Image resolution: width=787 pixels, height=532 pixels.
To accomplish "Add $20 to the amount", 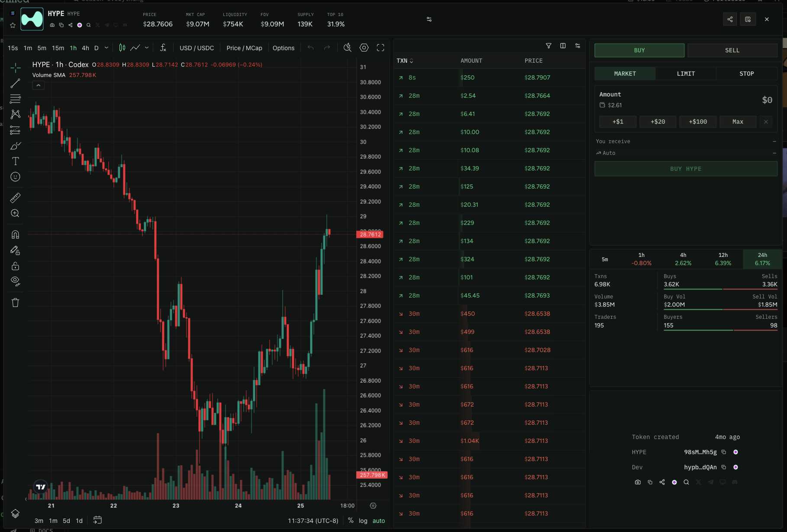I will 658,122.
